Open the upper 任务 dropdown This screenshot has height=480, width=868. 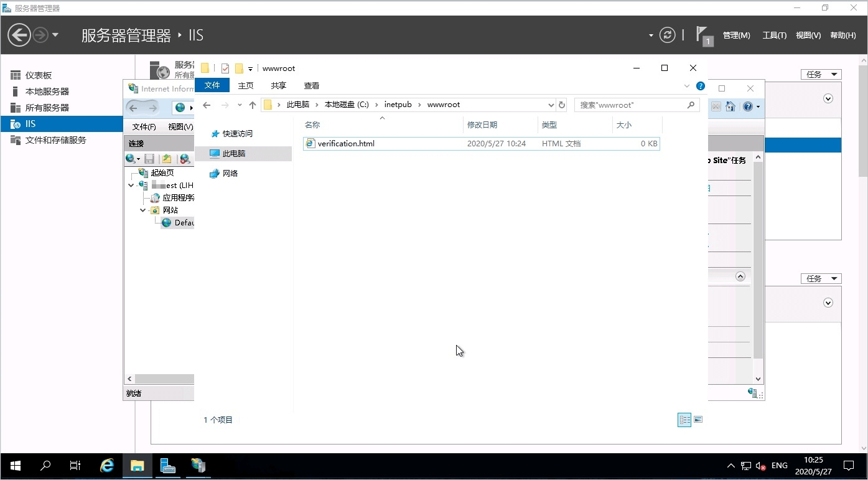tap(821, 74)
